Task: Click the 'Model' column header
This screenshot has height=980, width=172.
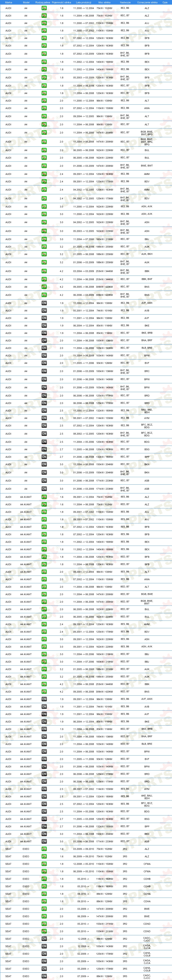Action: pyautogui.click(x=26, y=2)
